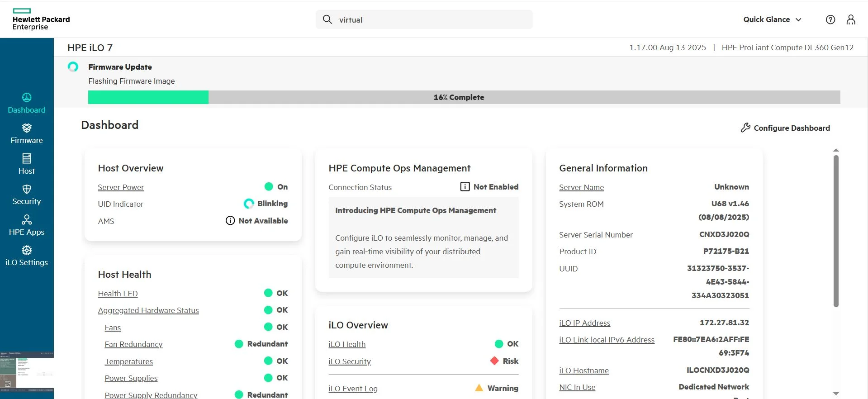Click the Firmware Update spinner icon
This screenshot has height=399, width=868.
[73, 67]
